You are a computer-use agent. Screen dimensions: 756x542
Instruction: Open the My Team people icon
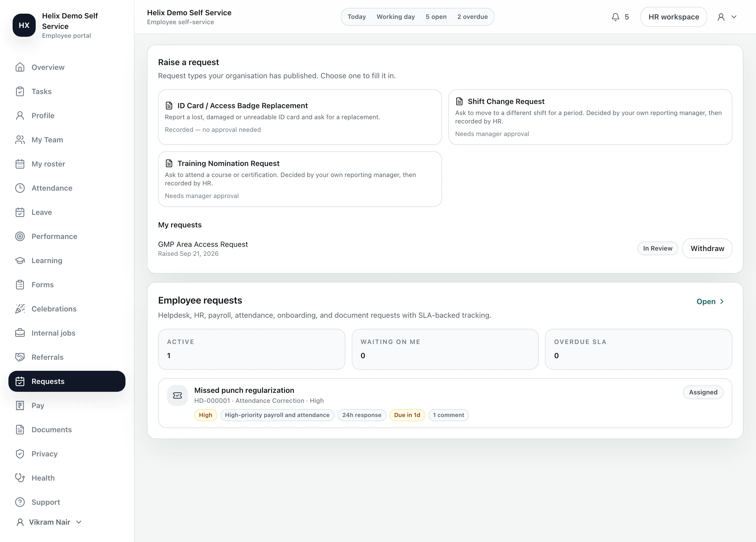pyautogui.click(x=20, y=140)
